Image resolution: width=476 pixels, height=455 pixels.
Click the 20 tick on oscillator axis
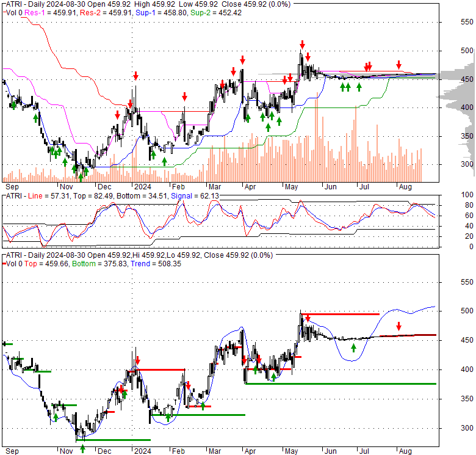click(469, 236)
